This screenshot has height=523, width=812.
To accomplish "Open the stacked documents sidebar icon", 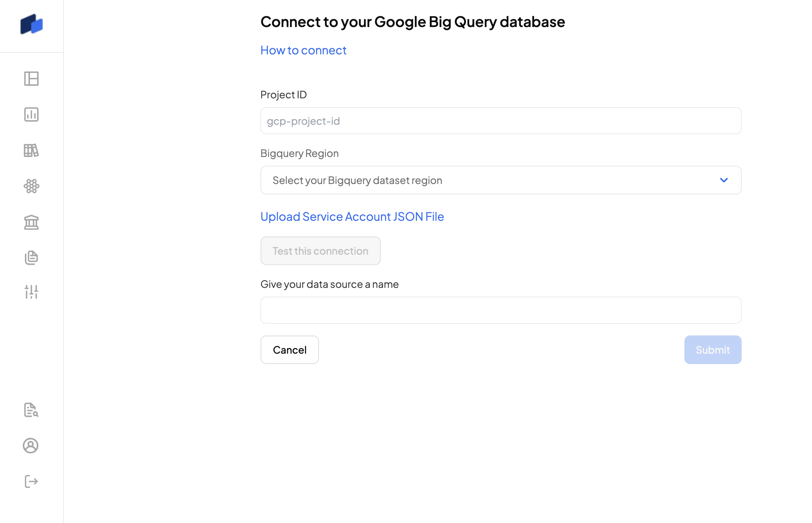I will pyautogui.click(x=31, y=258).
